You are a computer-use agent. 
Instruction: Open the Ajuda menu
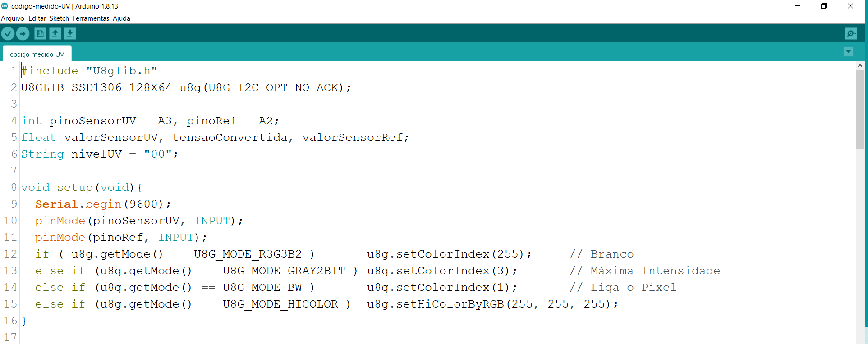pyautogui.click(x=121, y=18)
